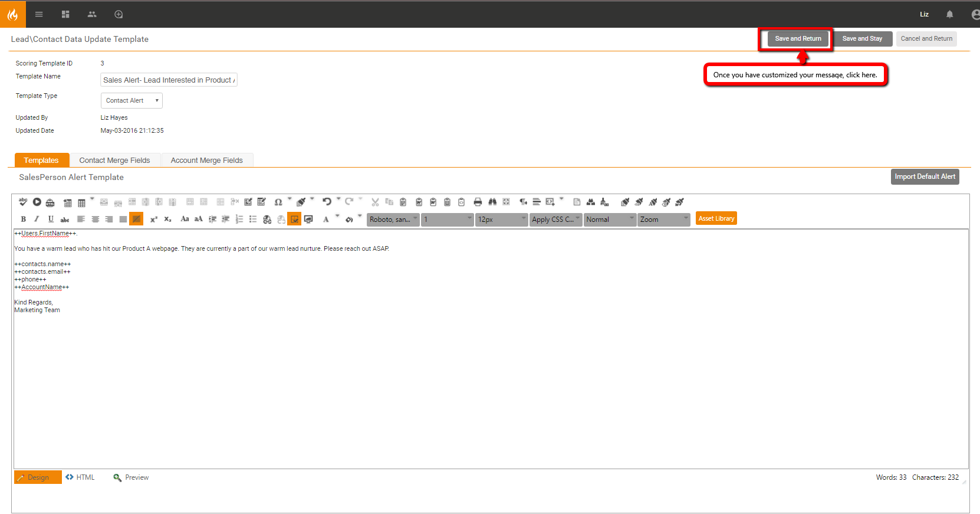
Task: Open the Asset Library
Action: coord(716,218)
